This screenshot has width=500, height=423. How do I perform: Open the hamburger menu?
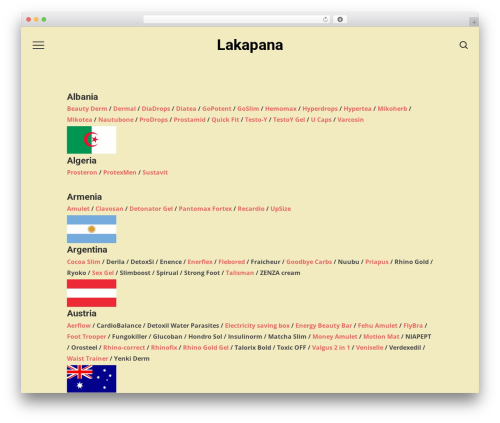point(38,45)
